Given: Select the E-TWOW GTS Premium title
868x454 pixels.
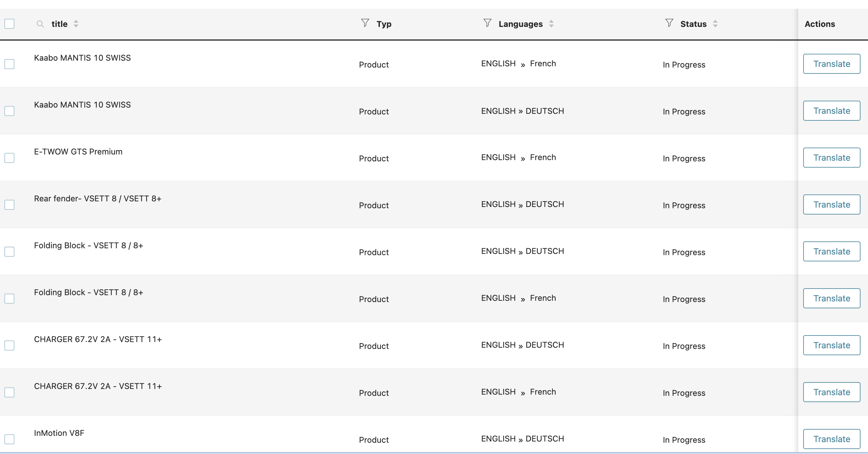Looking at the screenshot, I should point(78,152).
